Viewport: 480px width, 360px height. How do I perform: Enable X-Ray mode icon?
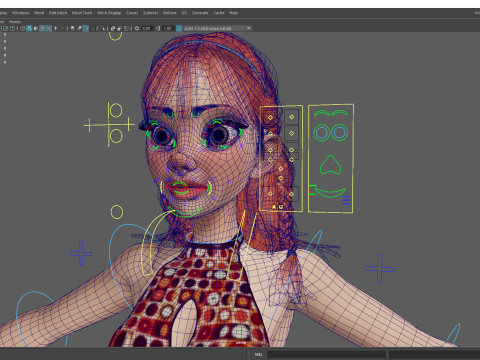coord(113,28)
